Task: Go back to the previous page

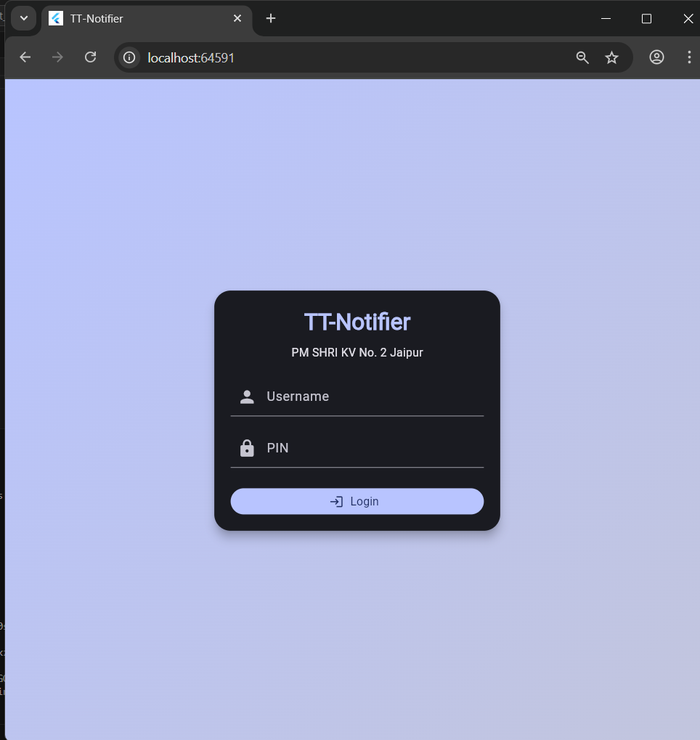Action: tap(25, 57)
